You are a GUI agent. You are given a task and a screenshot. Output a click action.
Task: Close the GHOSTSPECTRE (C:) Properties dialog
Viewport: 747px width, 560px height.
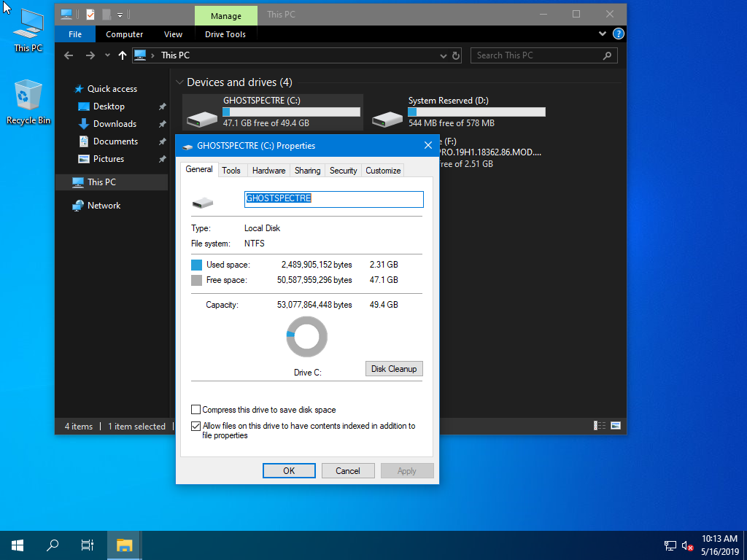click(427, 145)
